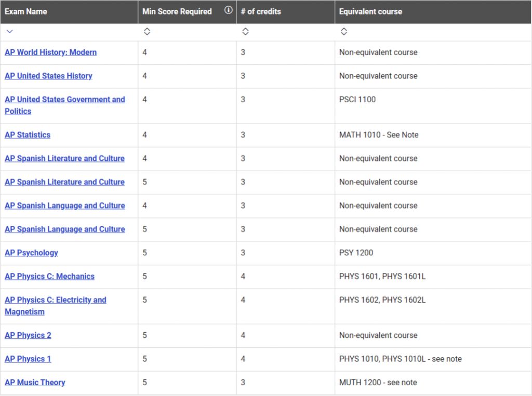Open AP Physics C: Electricity and Magnetism

55,300
